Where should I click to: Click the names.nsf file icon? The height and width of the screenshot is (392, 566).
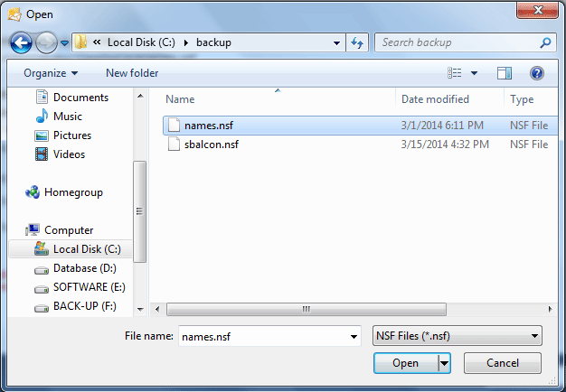174,126
